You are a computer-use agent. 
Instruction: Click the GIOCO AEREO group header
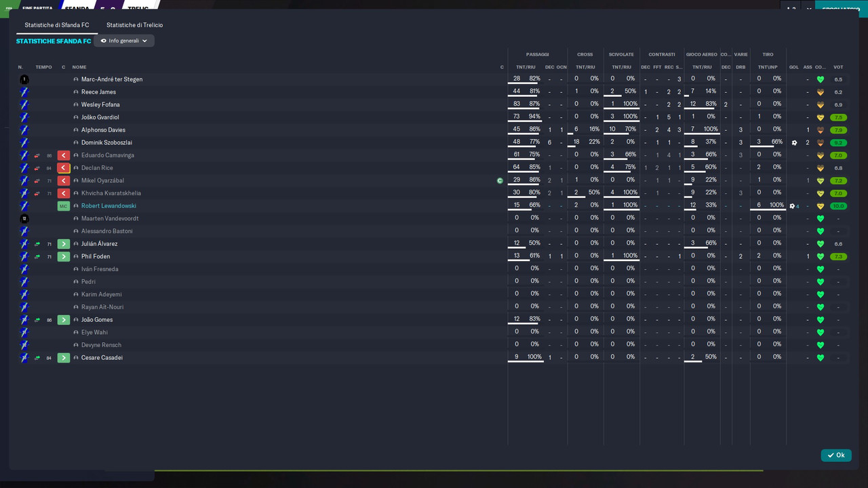pos(701,54)
